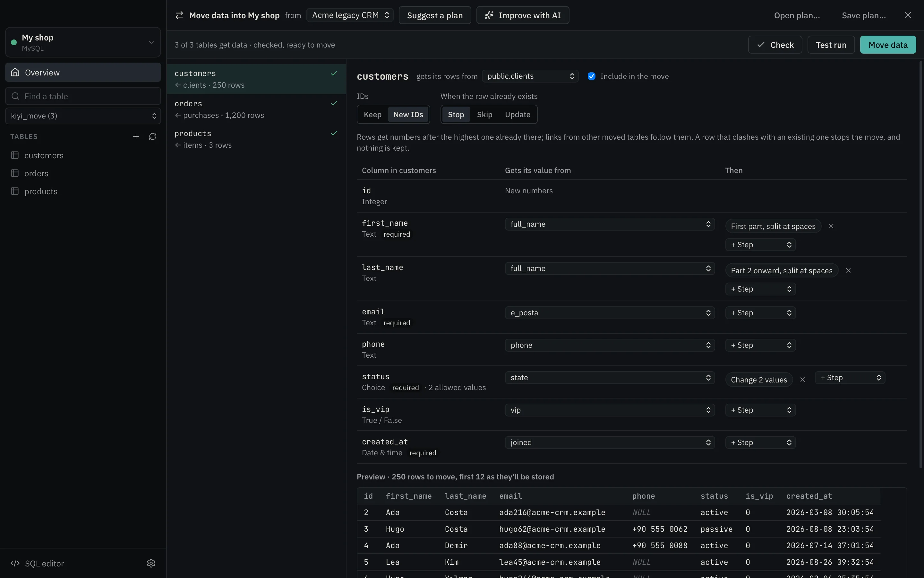Open + Step dropdown for is_vip
This screenshot has height=578, width=924.
coord(760,410)
